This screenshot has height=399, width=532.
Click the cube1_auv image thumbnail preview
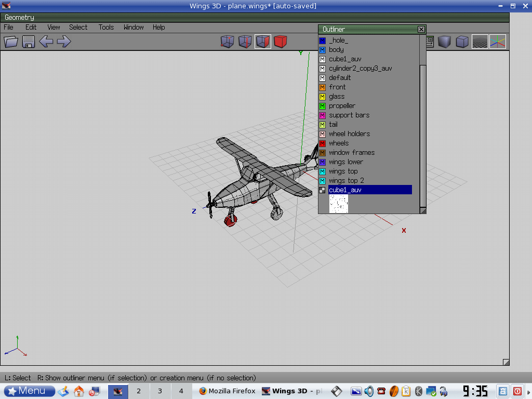pyautogui.click(x=339, y=204)
